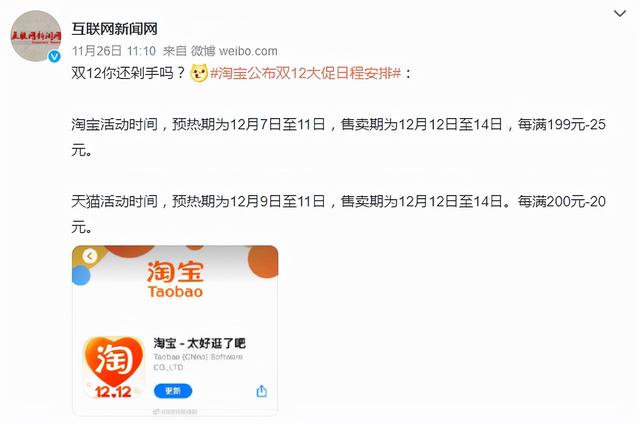Click the watermark at image bottom

coord(175,412)
